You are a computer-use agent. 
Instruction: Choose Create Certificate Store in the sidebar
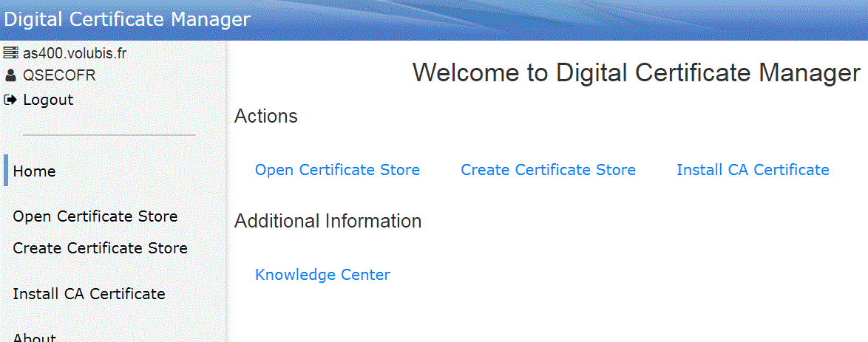coord(101,248)
